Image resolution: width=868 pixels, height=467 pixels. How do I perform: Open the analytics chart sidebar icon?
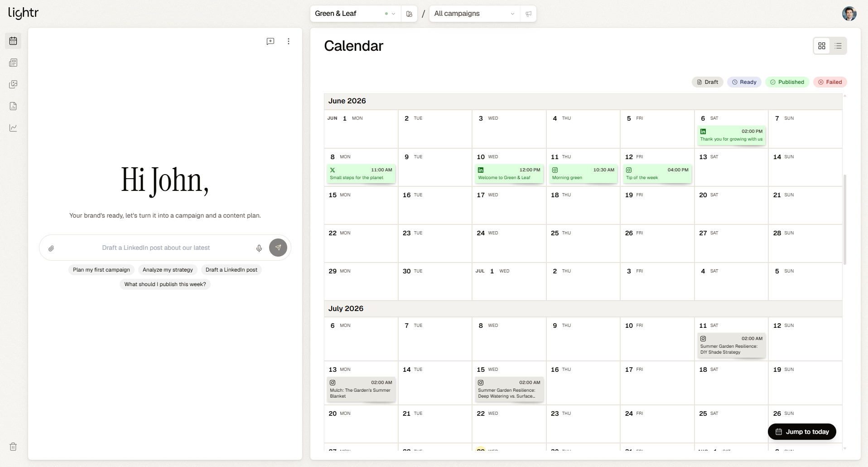[13, 128]
